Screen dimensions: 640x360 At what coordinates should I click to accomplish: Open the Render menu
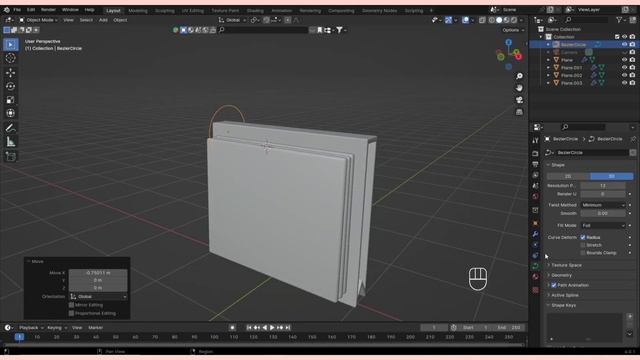coord(48,10)
